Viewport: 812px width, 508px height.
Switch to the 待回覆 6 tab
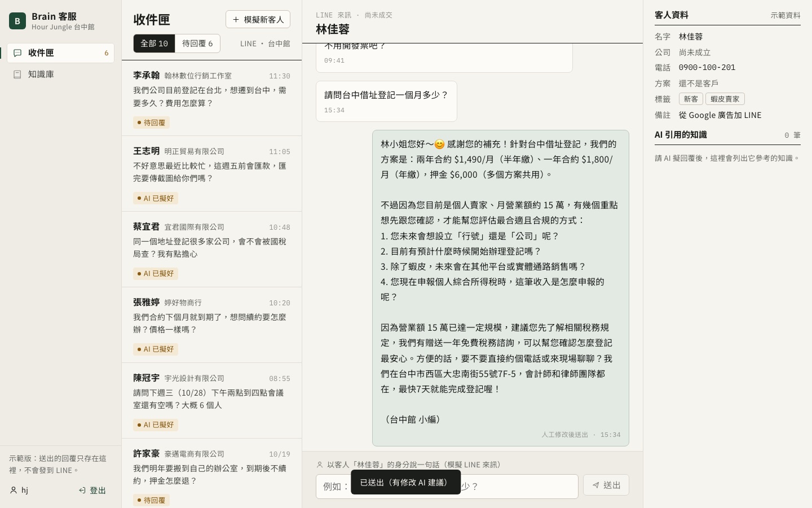197,43
